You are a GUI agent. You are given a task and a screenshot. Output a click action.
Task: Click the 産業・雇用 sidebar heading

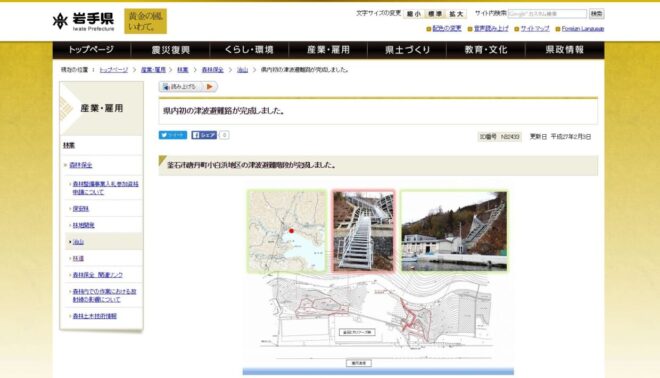tap(102, 109)
